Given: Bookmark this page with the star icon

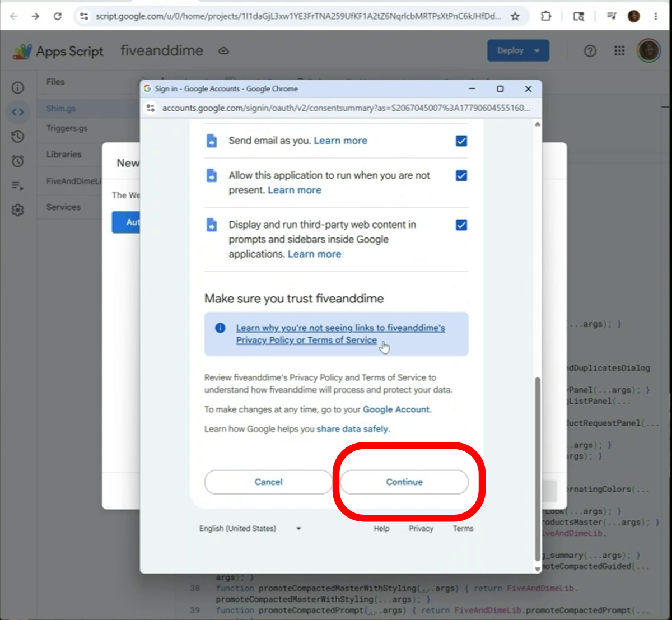Looking at the screenshot, I should coord(515,16).
